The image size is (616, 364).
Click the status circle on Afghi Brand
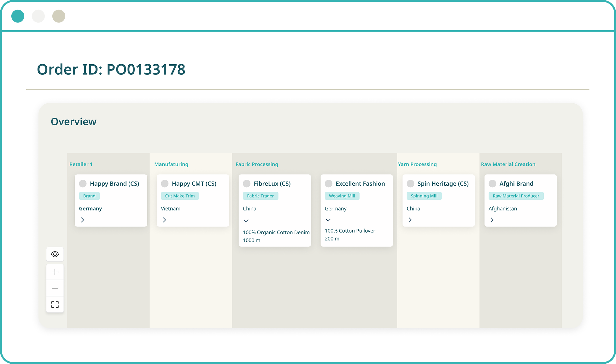492,184
